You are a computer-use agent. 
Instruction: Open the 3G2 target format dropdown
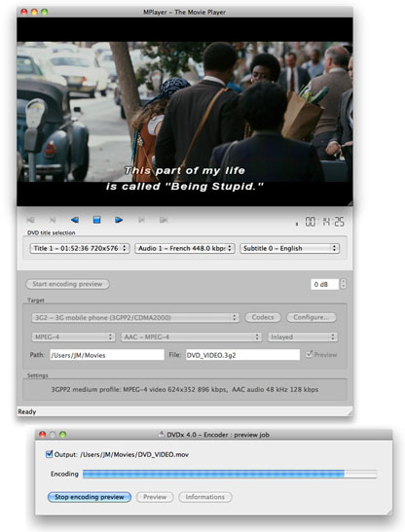coord(135,318)
